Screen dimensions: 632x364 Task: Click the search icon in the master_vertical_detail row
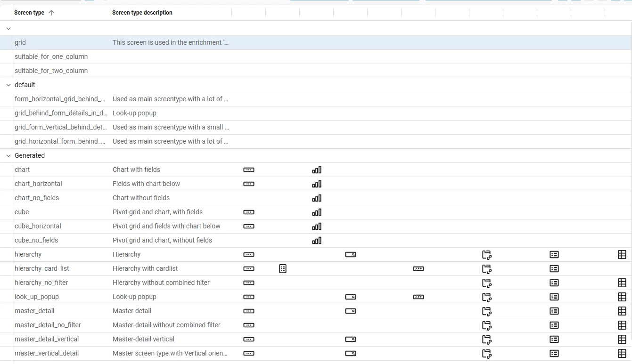(x=351, y=354)
